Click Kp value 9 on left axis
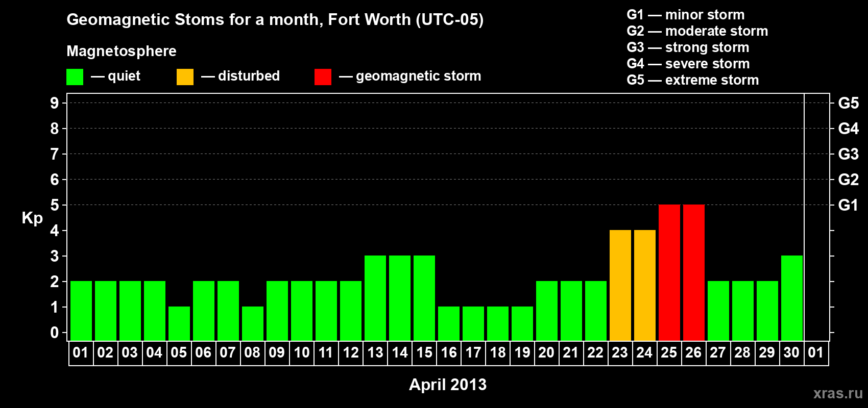The height and width of the screenshot is (408, 868). [54, 103]
